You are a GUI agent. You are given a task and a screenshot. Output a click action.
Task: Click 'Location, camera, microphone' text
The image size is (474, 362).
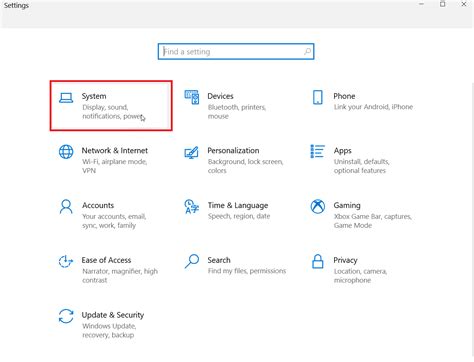point(360,276)
